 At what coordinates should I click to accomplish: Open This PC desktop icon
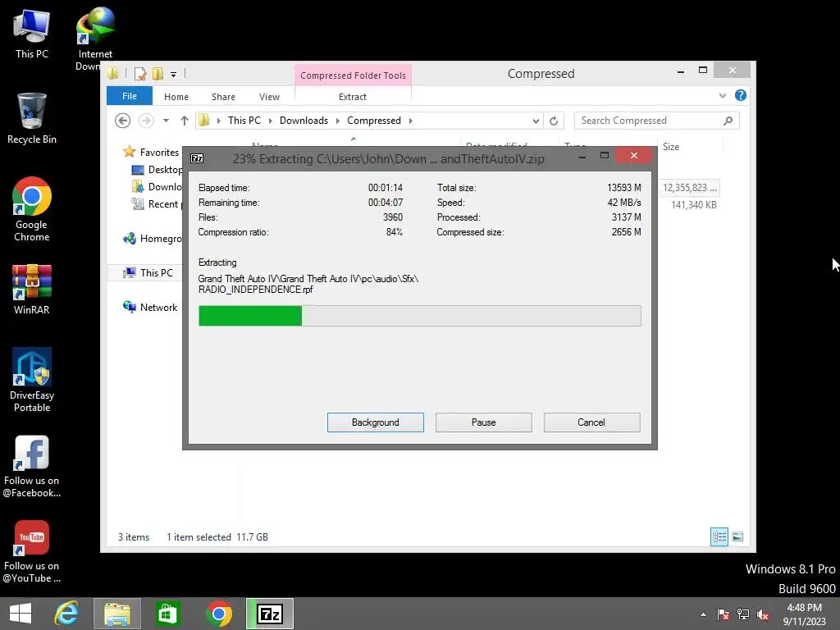[x=32, y=33]
